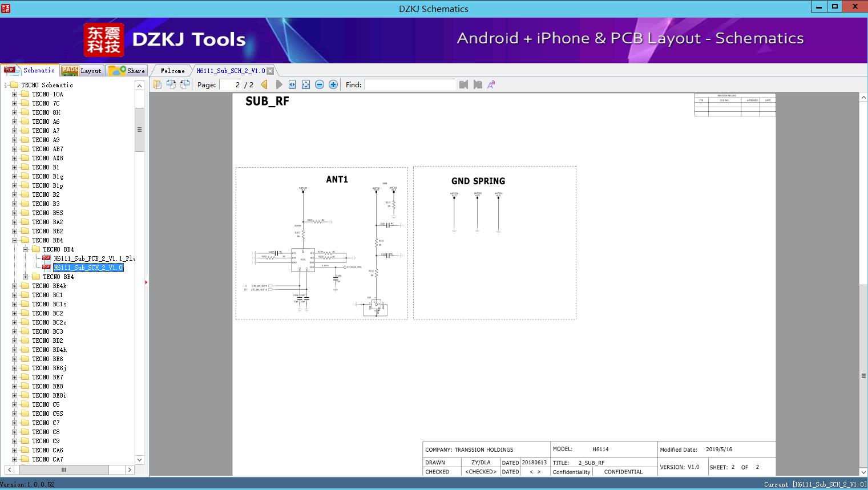Collapse the top-level TECNO BB4 folder
The image size is (868, 490).
[x=15, y=240]
